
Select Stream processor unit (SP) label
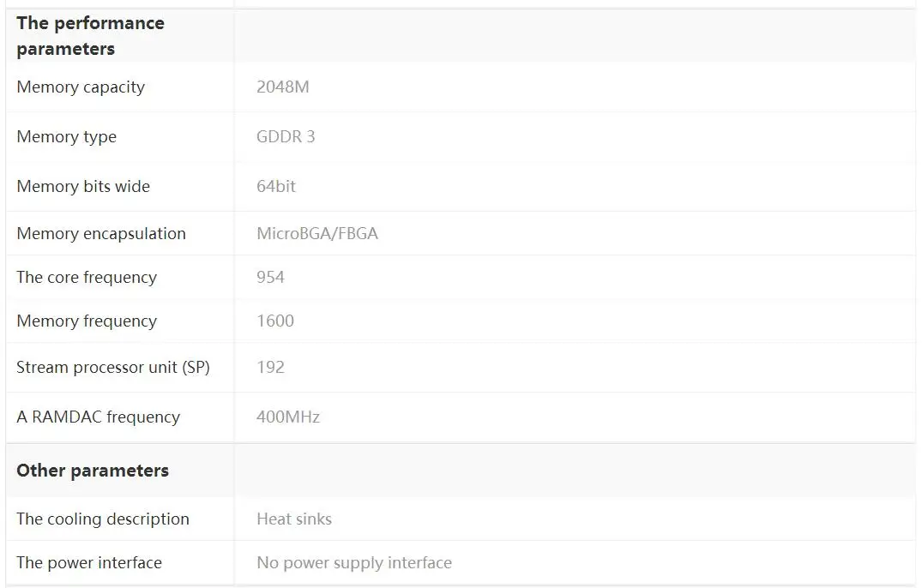(x=113, y=368)
